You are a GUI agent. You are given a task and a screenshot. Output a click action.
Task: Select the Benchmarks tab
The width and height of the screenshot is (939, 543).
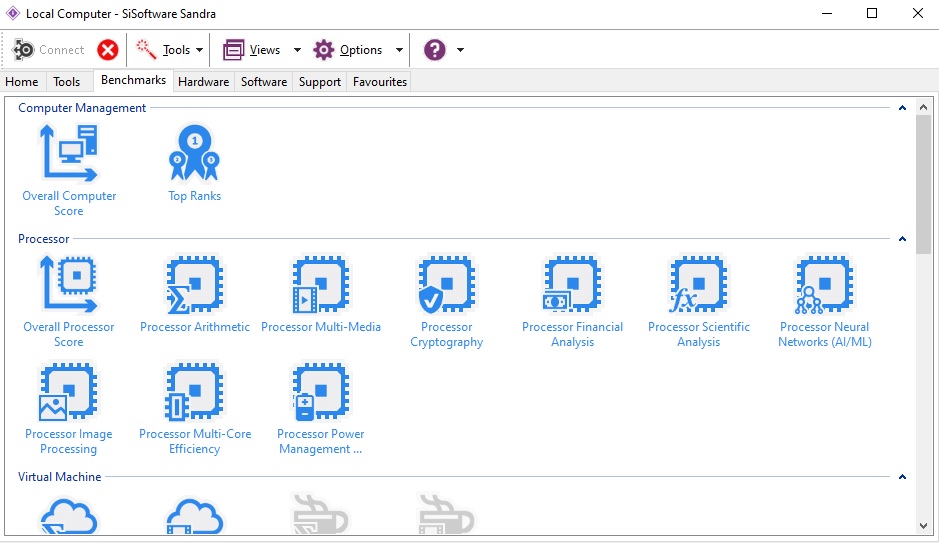[134, 80]
